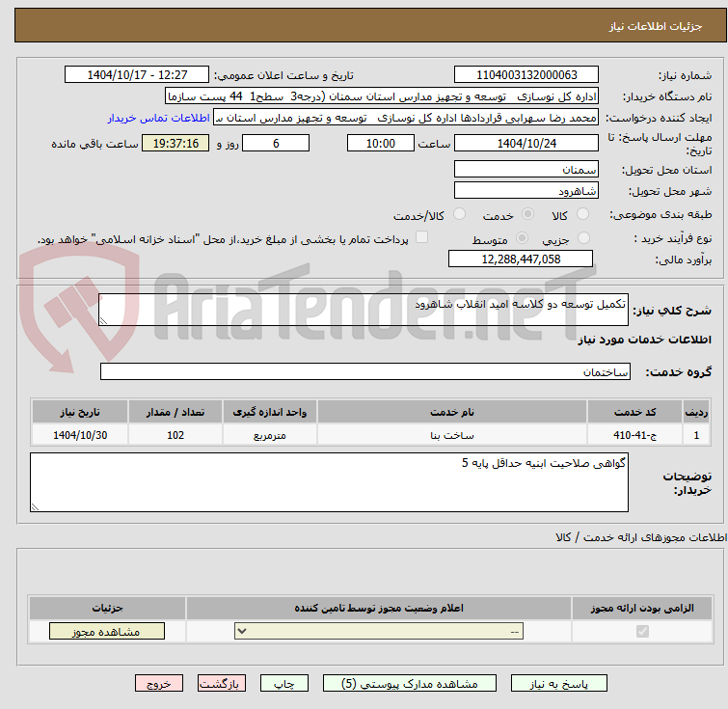This screenshot has width=728, height=709.
Task: Click الزامی بودن ارائه مجوز header
Action: tap(642, 608)
